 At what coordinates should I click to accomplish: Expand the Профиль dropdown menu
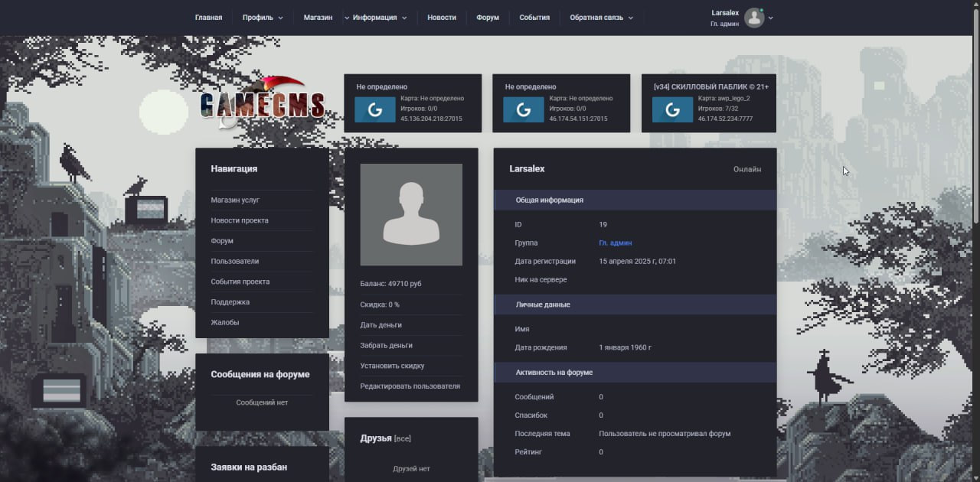(x=262, y=18)
